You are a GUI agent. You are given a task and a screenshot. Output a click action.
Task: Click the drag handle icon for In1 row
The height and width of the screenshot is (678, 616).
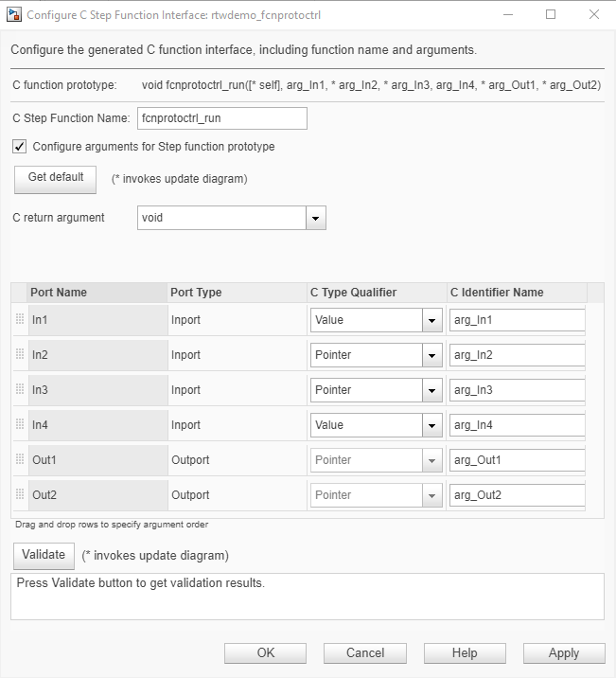pyautogui.click(x=20, y=320)
